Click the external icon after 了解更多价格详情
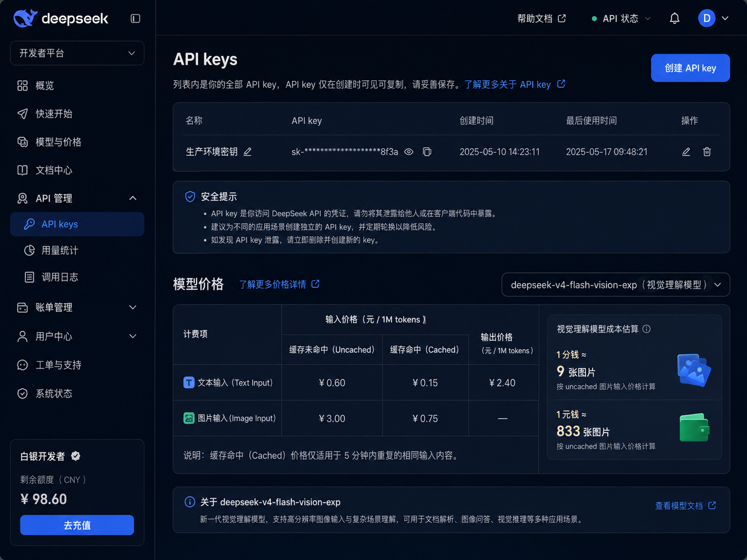The height and width of the screenshot is (560, 747). click(x=315, y=284)
